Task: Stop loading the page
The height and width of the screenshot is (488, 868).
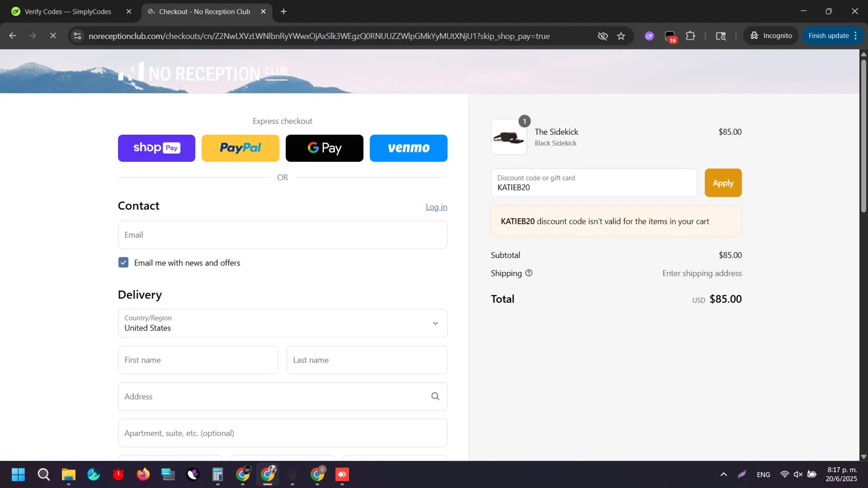Action: [x=53, y=36]
